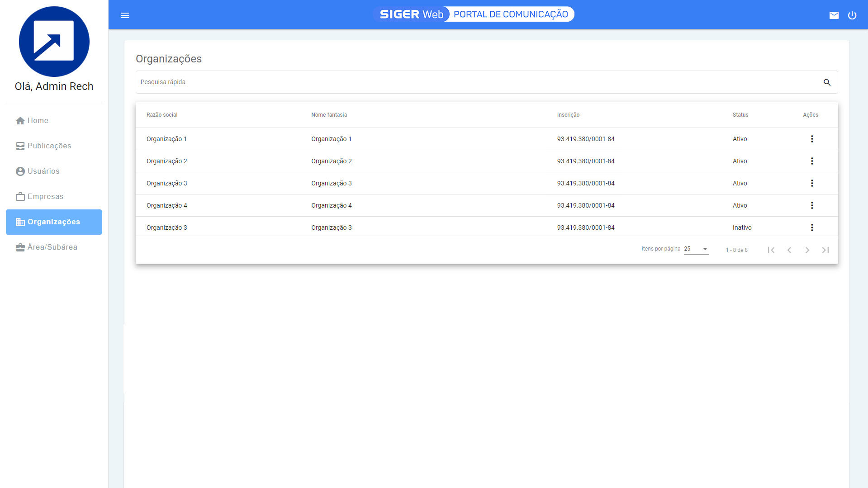
Task: Click the first page pagination arrow
Action: pos(771,250)
